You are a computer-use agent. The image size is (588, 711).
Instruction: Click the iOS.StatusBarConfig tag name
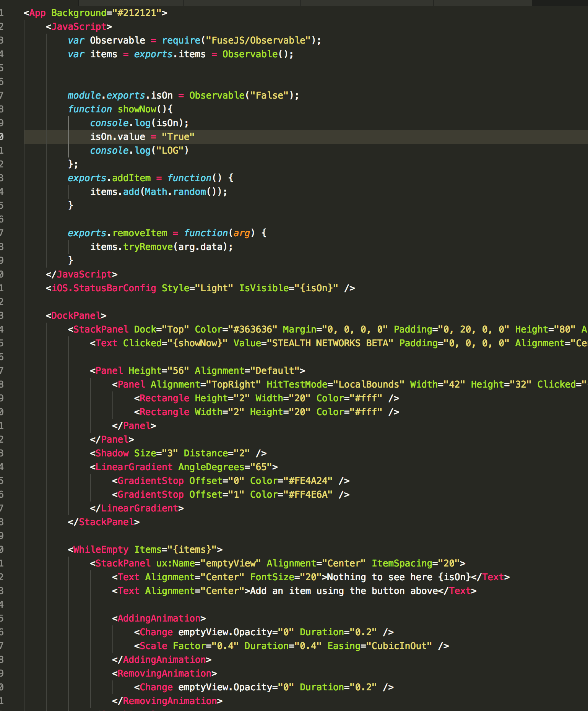point(104,288)
